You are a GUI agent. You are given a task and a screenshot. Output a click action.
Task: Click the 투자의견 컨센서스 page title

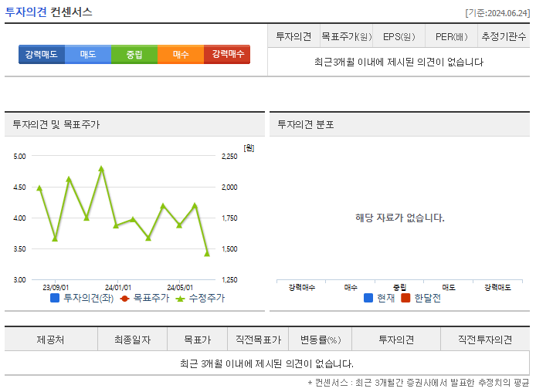(49, 12)
